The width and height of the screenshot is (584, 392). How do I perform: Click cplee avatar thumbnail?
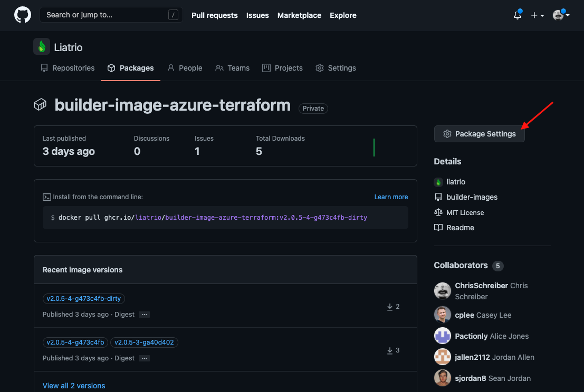click(x=443, y=315)
